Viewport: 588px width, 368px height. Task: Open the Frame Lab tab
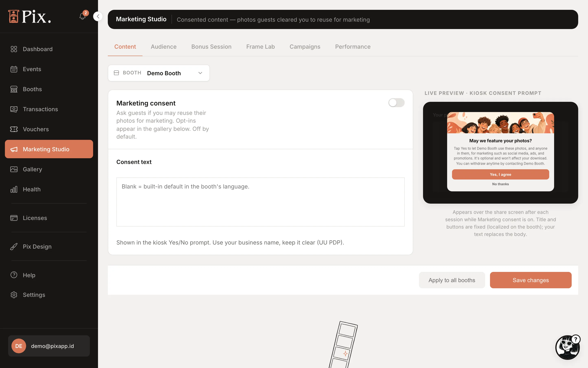click(261, 47)
